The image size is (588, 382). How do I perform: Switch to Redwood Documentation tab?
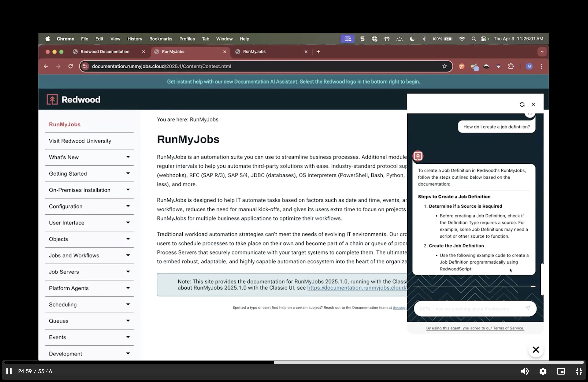pyautogui.click(x=105, y=52)
